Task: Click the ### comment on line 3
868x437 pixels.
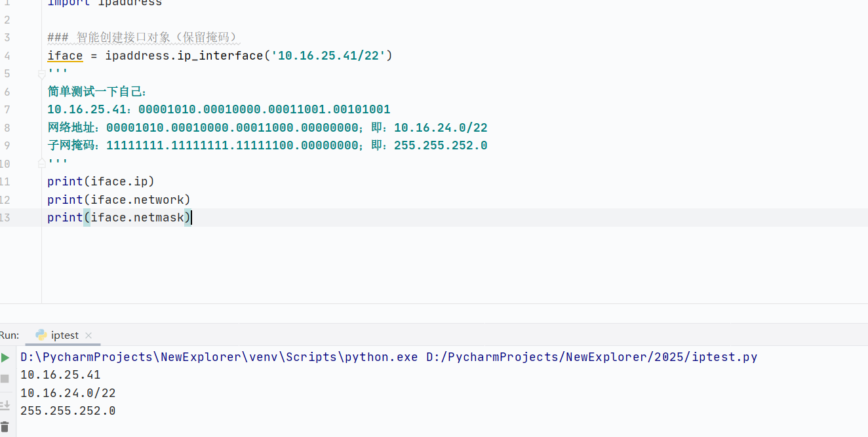Action: coord(142,37)
